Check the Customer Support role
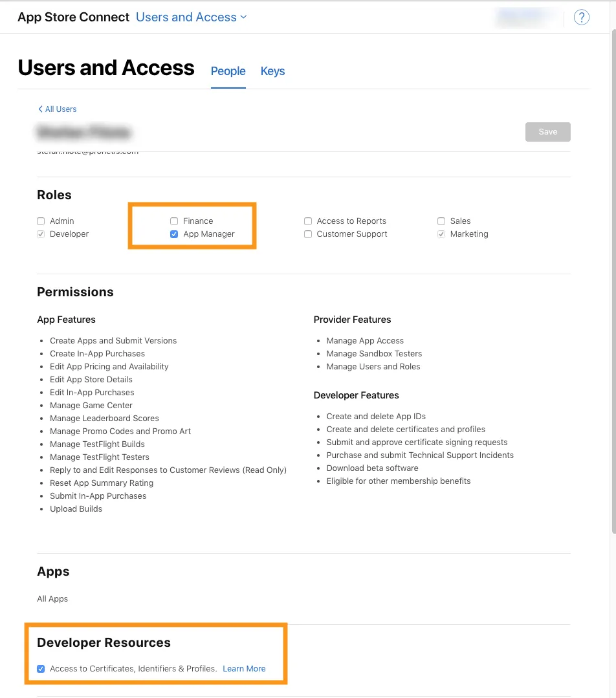 pos(308,234)
